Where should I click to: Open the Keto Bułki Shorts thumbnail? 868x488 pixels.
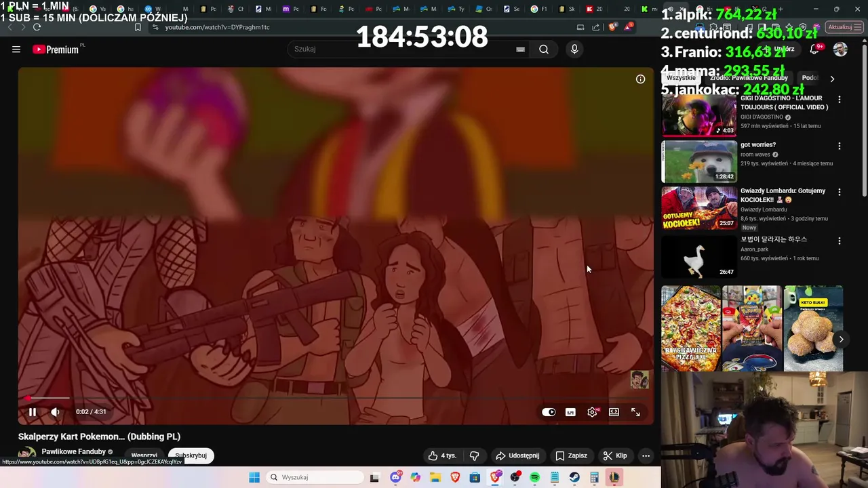813,328
